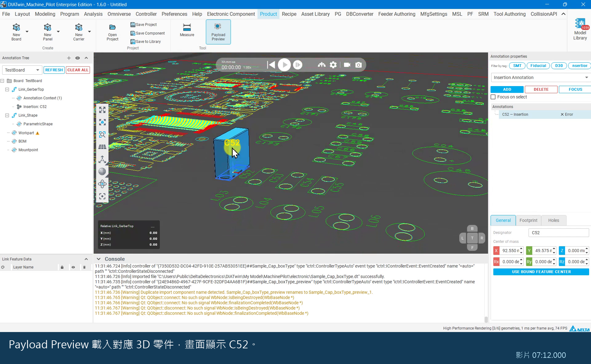The image size is (591, 364).
Task: Toggle layer lock column icon
Action: (x=62, y=267)
